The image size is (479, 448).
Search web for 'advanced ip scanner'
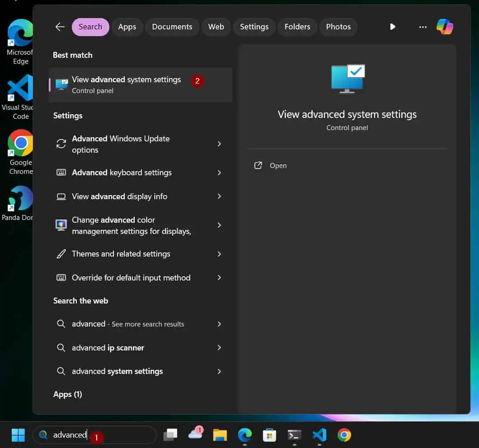[x=141, y=347]
